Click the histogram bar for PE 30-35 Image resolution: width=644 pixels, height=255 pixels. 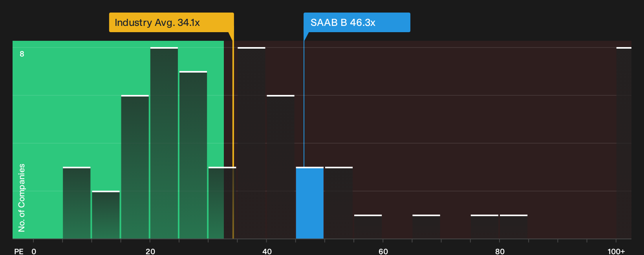click(x=222, y=203)
